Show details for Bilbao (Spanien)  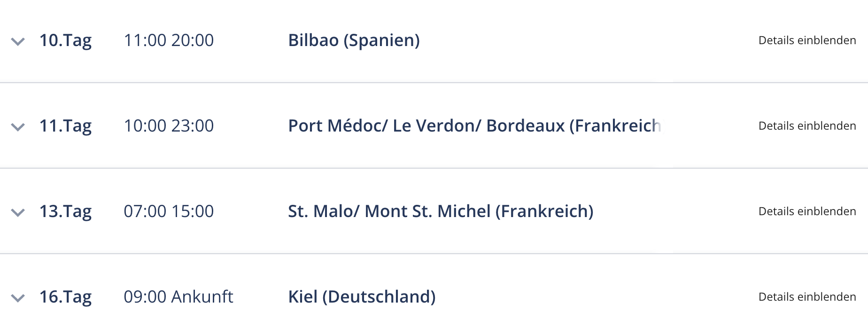pyautogui.click(x=807, y=40)
